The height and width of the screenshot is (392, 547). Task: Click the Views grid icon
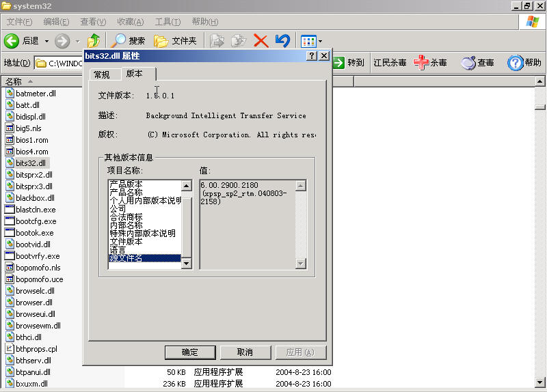point(308,42)
